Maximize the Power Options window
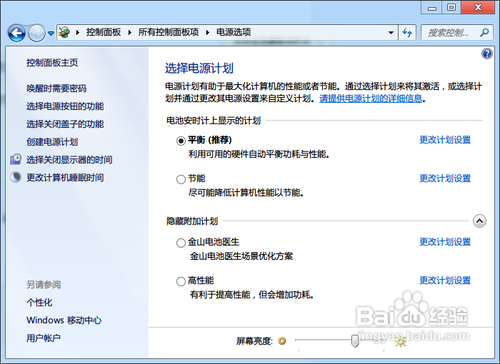500x364 pixels. (x=452, y=7)
